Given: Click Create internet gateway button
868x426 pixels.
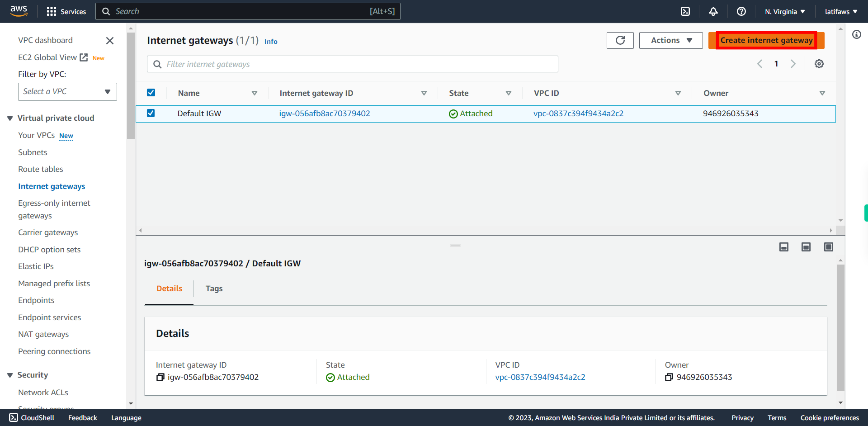Looking at the screenshot, I should [x=766, y=40].
